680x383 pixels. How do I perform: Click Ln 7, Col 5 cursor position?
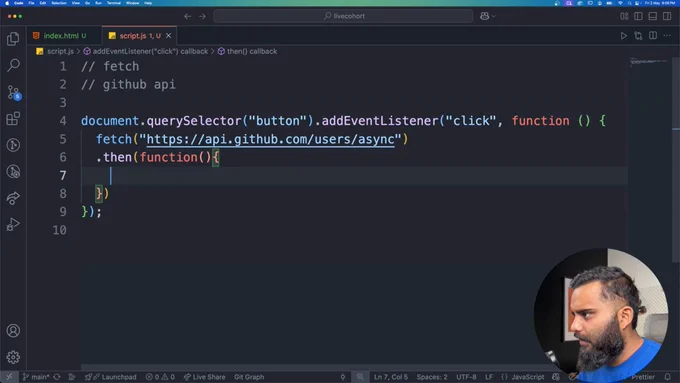(391, 377)
